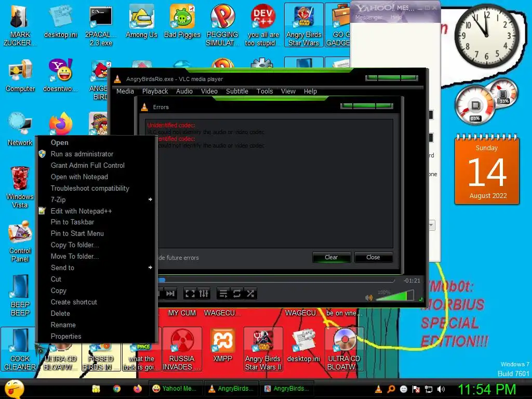Image resolution: width=532 pixels, height=399 pixels.
Task: Open the Control Panel desktop icon
Action: (20, 242)
